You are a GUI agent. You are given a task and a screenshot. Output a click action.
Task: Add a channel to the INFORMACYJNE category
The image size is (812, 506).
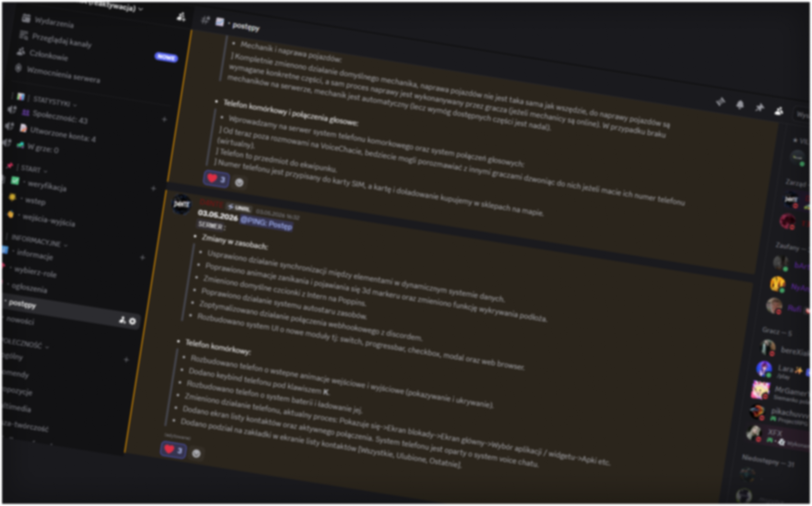[142, 257]
